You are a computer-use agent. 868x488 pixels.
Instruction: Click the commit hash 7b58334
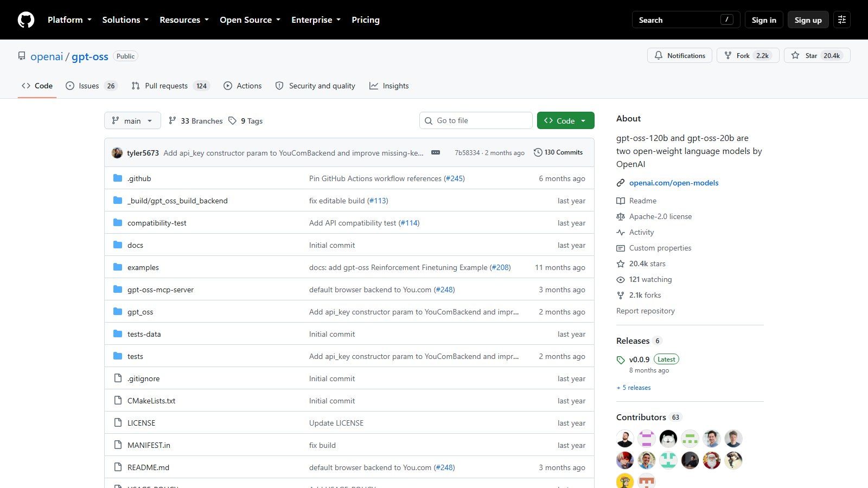467,153
